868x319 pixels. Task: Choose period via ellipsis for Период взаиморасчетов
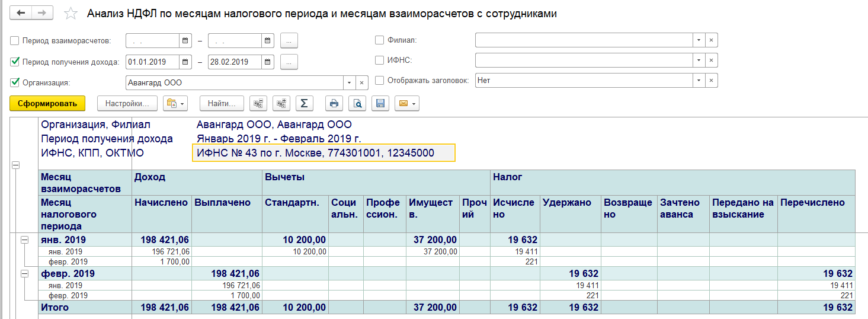point(289,41)
